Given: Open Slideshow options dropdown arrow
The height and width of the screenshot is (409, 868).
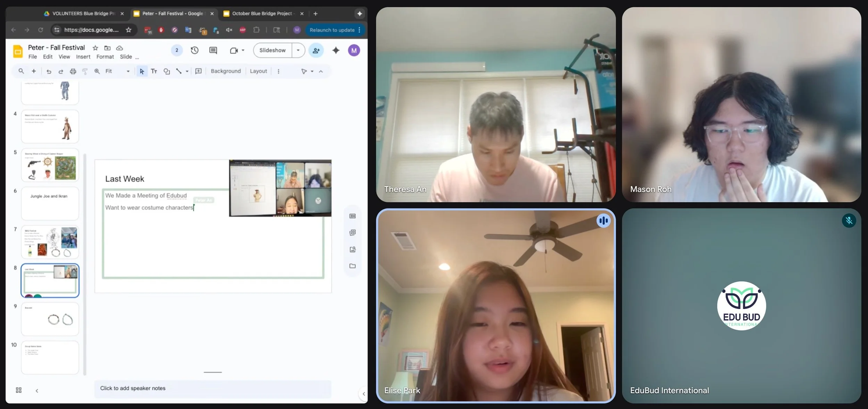Looking at the screenshot, I should click(x=298, y=50).
